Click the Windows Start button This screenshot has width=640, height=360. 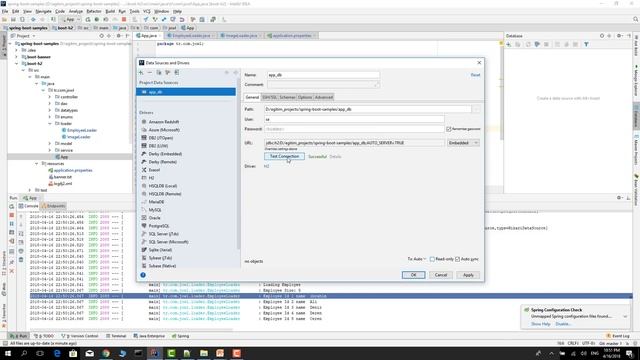(8, 353)
